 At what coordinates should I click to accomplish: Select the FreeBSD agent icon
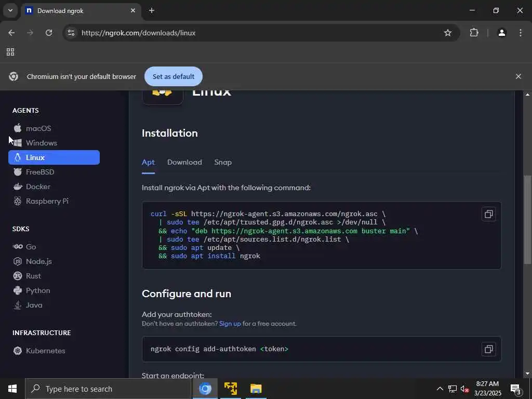[18, 172]
